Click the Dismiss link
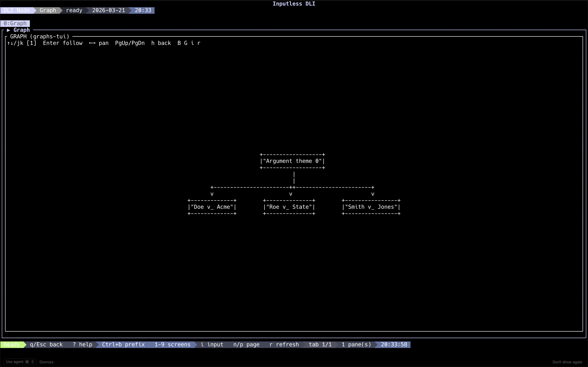Screen dimensions: 588x367 [47, 362]
